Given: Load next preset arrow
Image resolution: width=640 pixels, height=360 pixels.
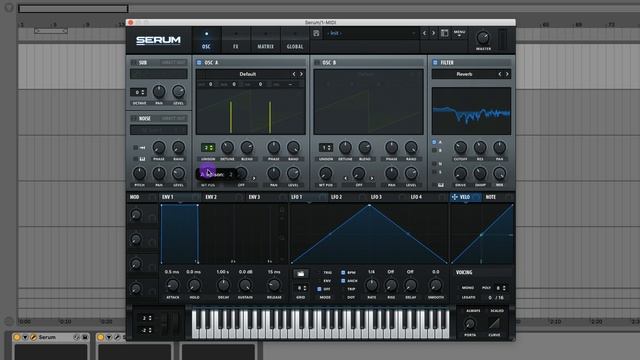Looking at the screenshot, I should [433, 33].
